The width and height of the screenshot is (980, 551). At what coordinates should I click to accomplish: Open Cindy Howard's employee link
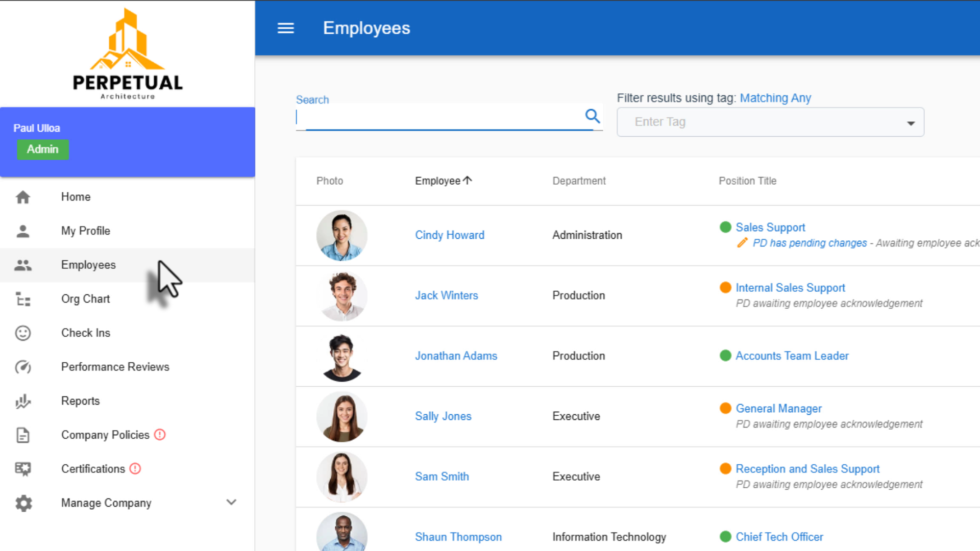coord(449,235)
